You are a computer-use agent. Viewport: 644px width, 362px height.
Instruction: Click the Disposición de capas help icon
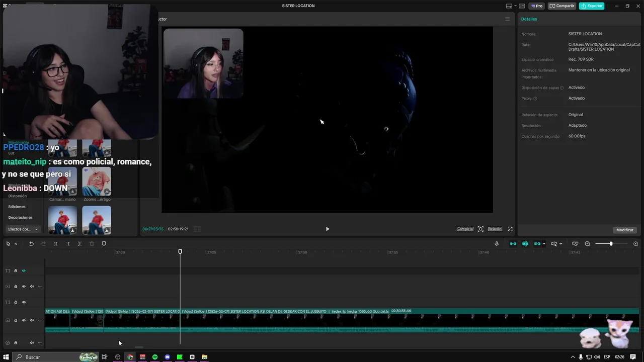point(562,88)
